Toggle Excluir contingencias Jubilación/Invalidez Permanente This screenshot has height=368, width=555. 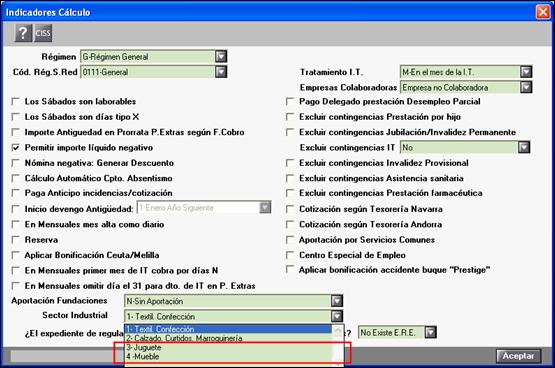point(290,132)
